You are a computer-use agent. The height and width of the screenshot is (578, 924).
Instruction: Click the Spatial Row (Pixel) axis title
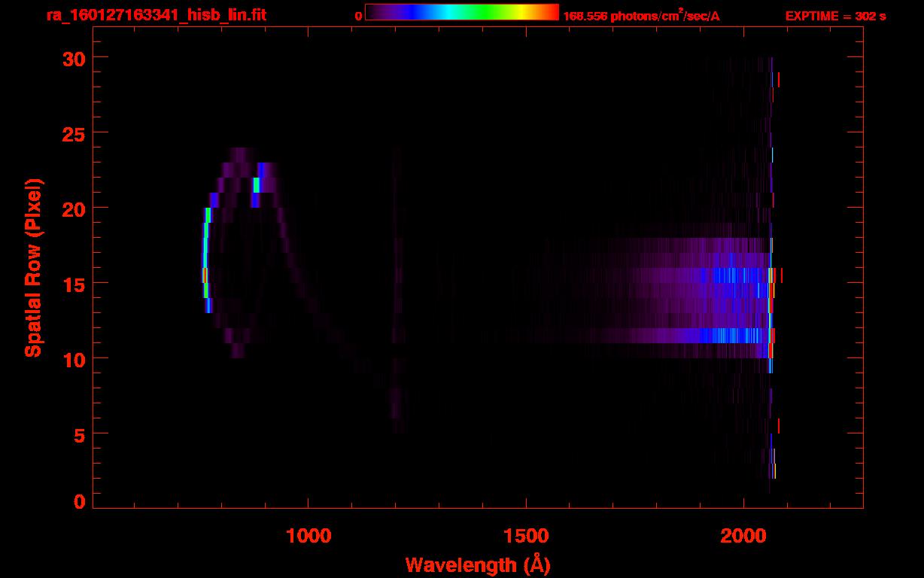[32, 268]
